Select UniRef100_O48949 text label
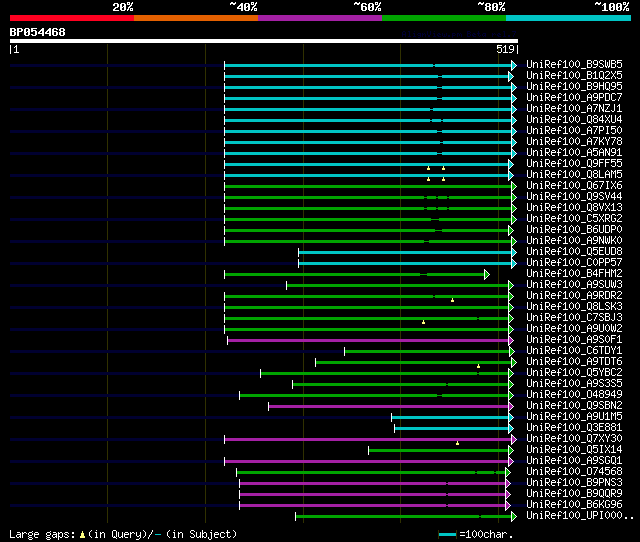Screen dimensions: 640x542 click(x=574, y=395)
